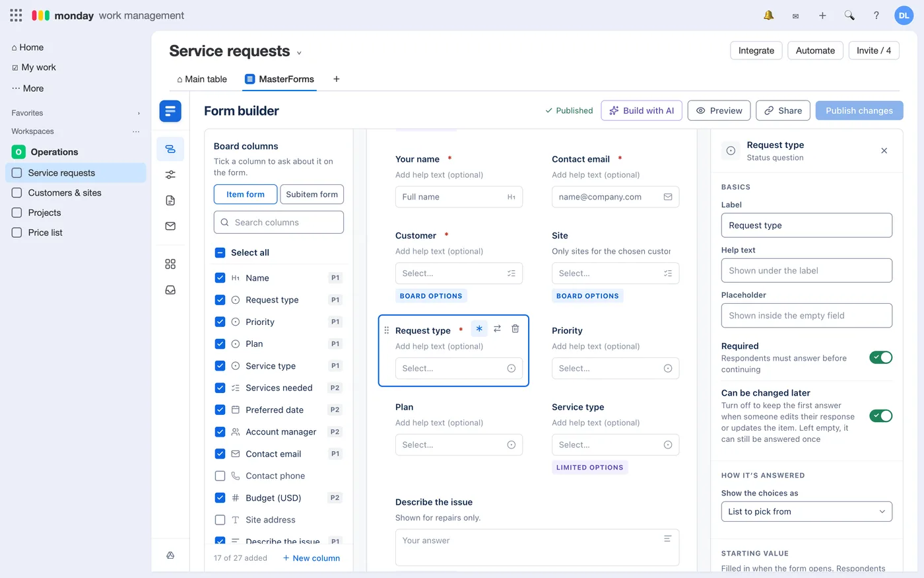The width and height of the screenshot is (924, 578).
Task: Toggle the Select all checkbox
Action: click(220, 252)
